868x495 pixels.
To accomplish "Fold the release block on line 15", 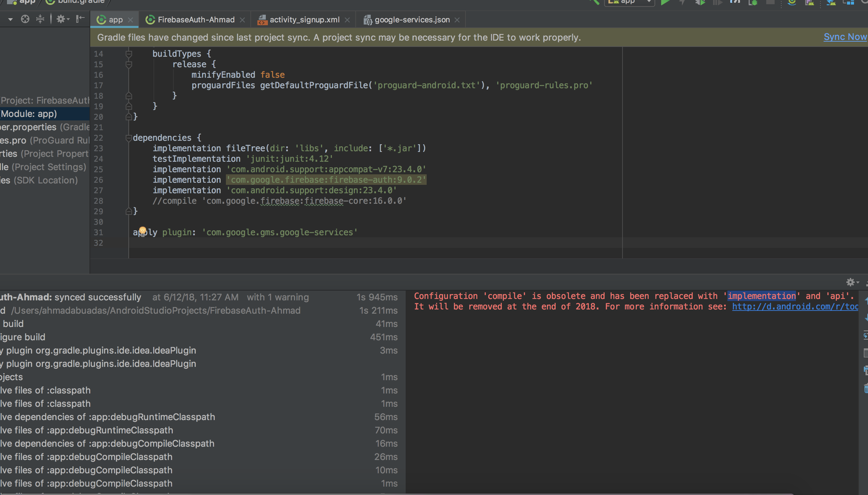I will pos(128,64).
